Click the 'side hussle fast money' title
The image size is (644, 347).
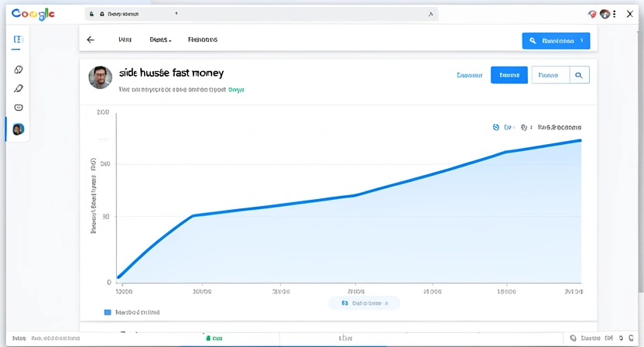click(x=171, y=73)
